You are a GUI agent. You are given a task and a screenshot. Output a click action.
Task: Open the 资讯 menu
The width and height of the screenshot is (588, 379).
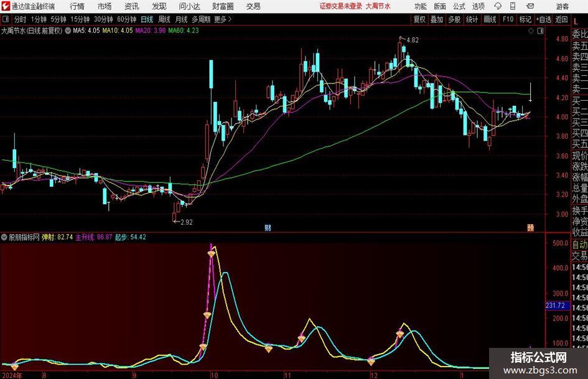click(132, 6)
